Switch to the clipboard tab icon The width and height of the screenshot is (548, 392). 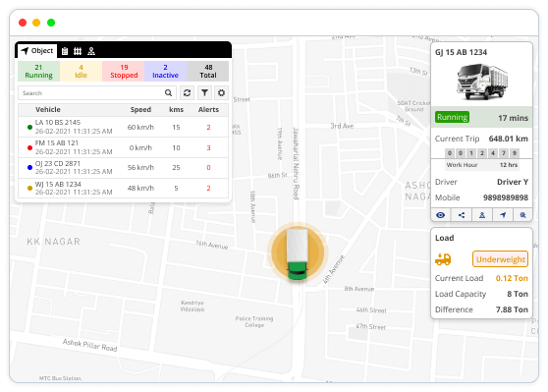pos(65,51)
